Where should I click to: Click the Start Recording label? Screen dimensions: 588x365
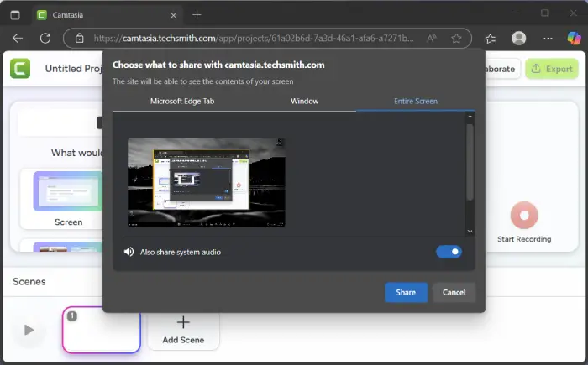click(x=524, y=239)
